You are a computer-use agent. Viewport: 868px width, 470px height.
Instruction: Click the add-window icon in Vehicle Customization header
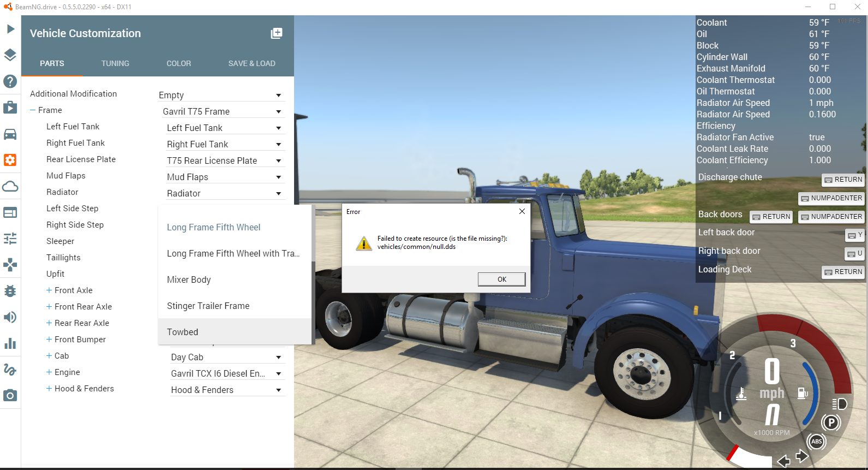pos(277,33)
